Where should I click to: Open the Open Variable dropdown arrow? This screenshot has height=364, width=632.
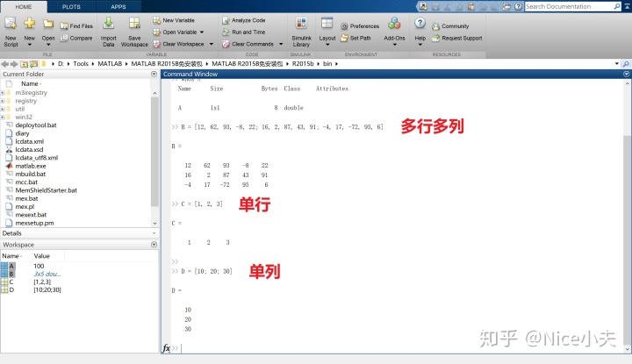click(202, 32)
